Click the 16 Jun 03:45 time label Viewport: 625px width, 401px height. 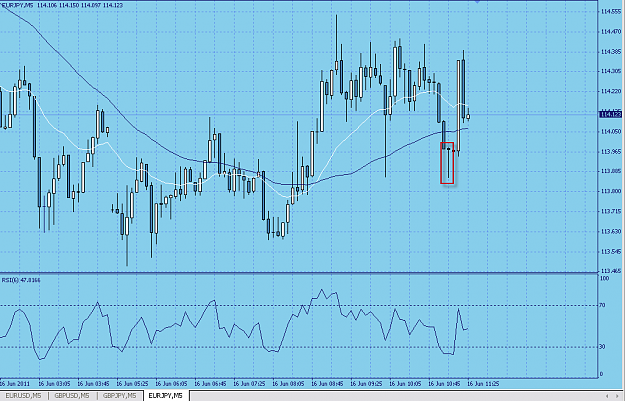[x=93, y=384]
